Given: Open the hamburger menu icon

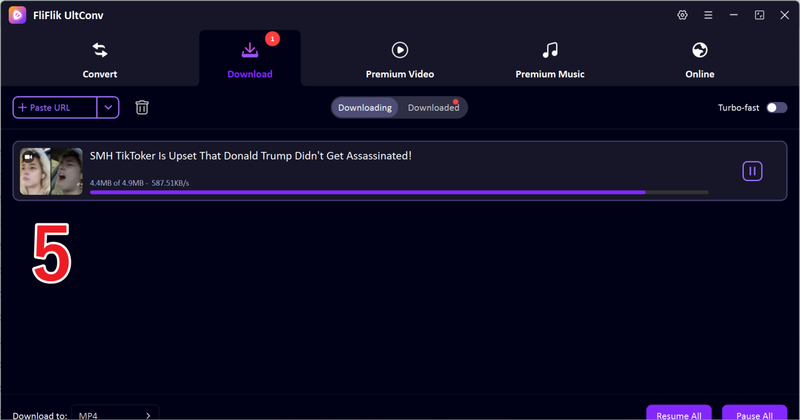Looking at the screenshot, I should pyautogui.click(x=708, y=15).
